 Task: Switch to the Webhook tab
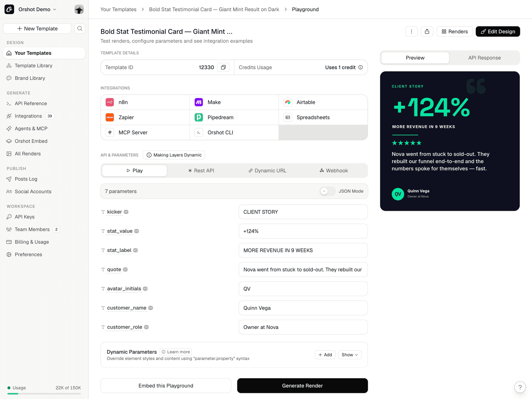pos(334,171)
